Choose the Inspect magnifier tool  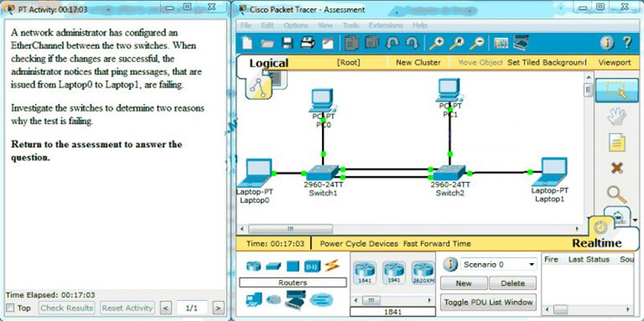tap(617, 194)
